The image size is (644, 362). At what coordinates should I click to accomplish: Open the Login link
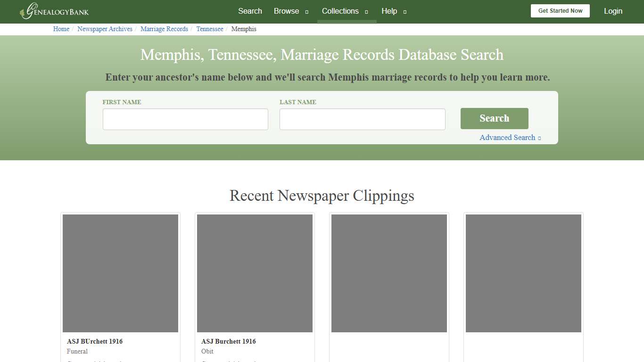click(613, 11)
